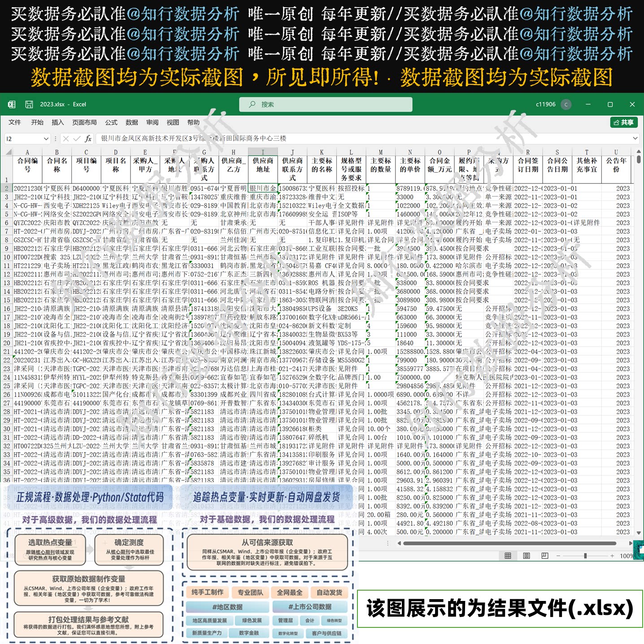This screenshot has height=644, width=644.
Task: Select cell 审计服务 in row 34
Action: tap(322, 463)
